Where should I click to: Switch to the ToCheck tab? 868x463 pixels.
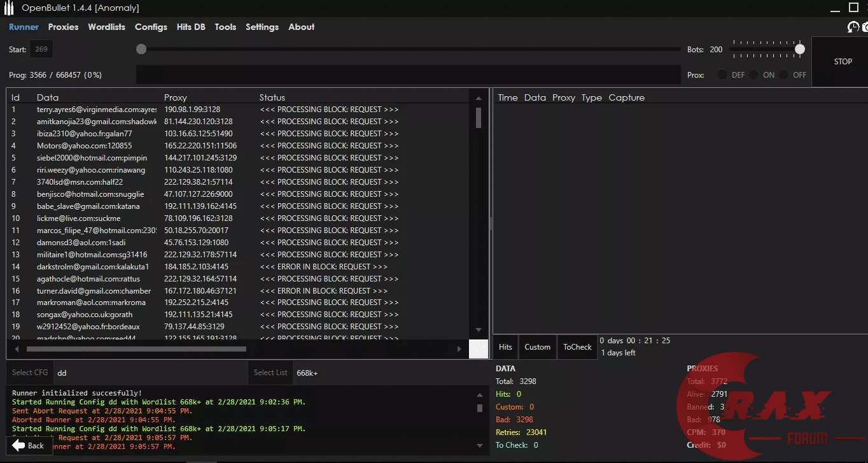(x=577, y=347)
